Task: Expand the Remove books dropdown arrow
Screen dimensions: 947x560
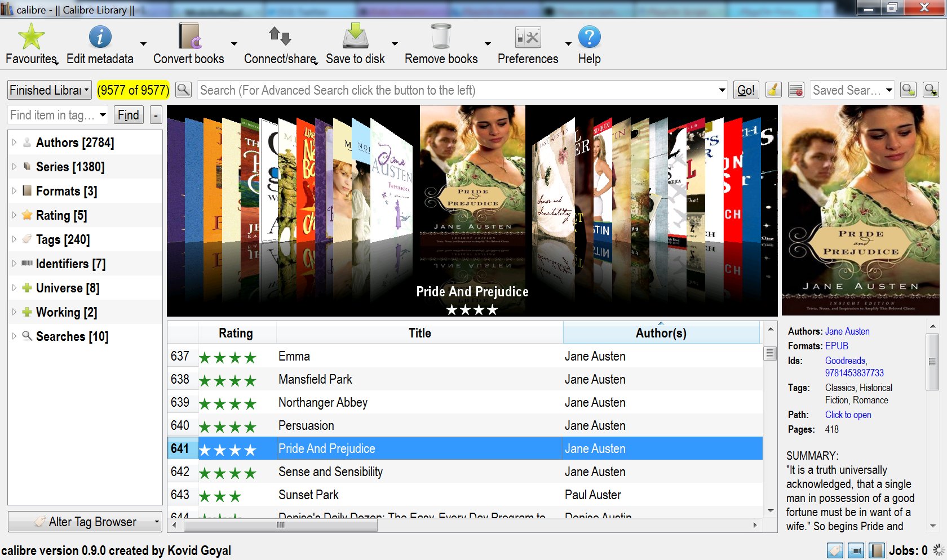Action: pos(488,43)
